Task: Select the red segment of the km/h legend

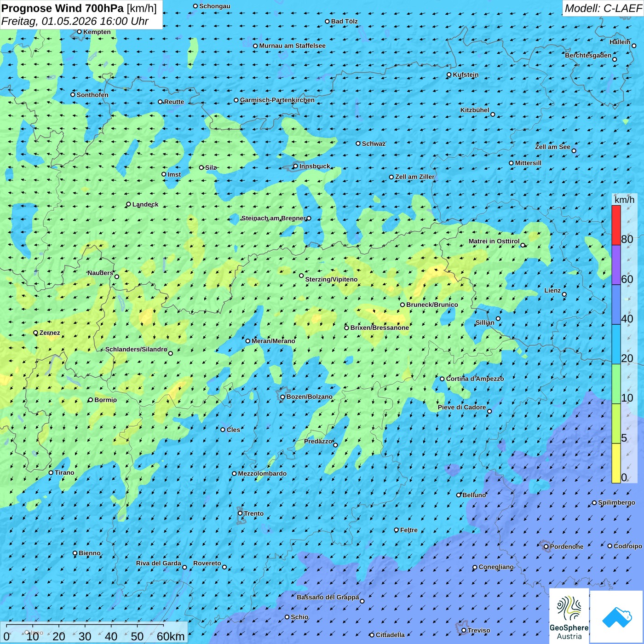Action: tap(616, 225)
